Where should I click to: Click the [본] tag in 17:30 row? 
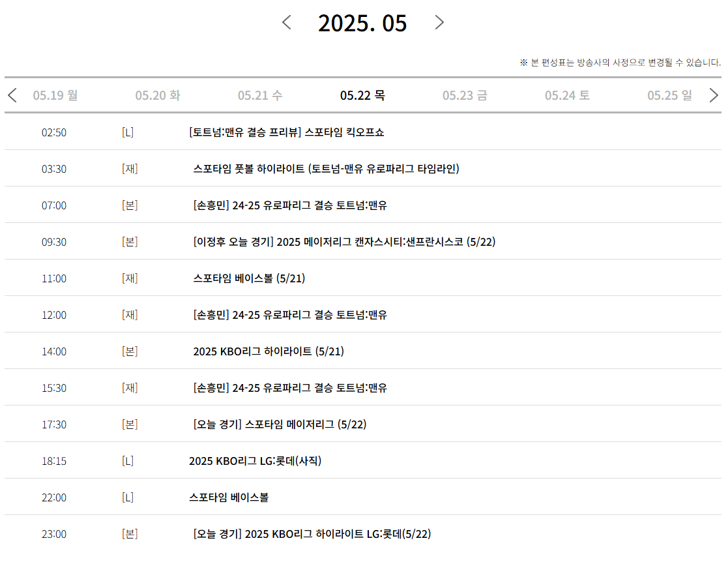pyautogui.click(x=130, y=424)
